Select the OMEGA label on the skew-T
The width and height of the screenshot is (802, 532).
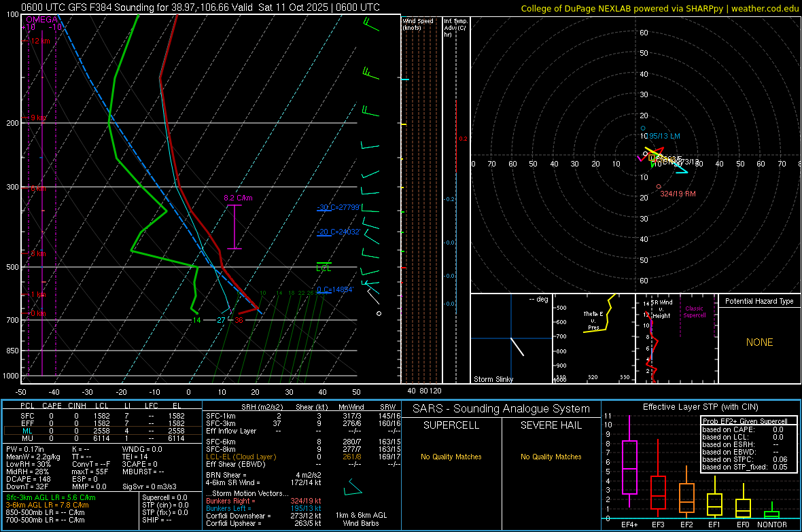tap(41, 20)
